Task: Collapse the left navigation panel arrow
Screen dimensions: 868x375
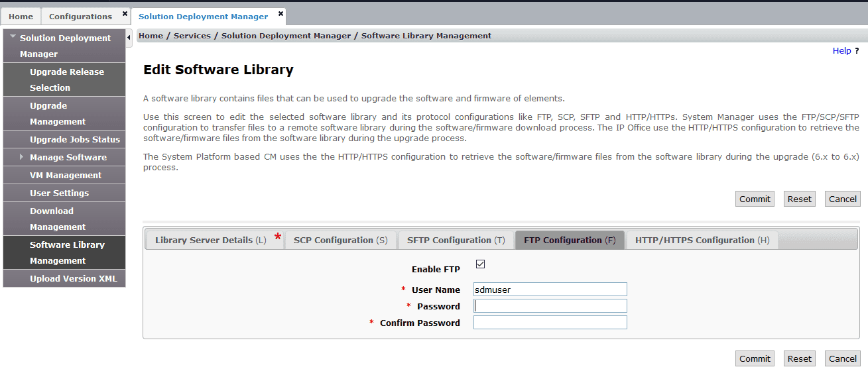Action: (x=129, y=37)
